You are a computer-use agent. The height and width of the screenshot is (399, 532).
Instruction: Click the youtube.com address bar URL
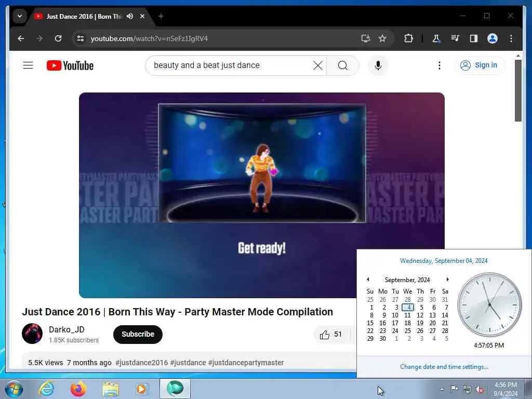click(149, 38)
